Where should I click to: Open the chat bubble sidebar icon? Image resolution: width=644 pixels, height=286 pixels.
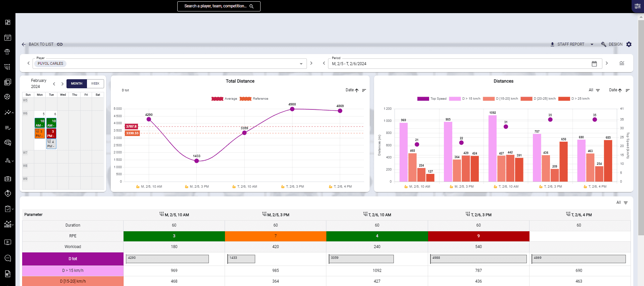click(x=8, y=258)
